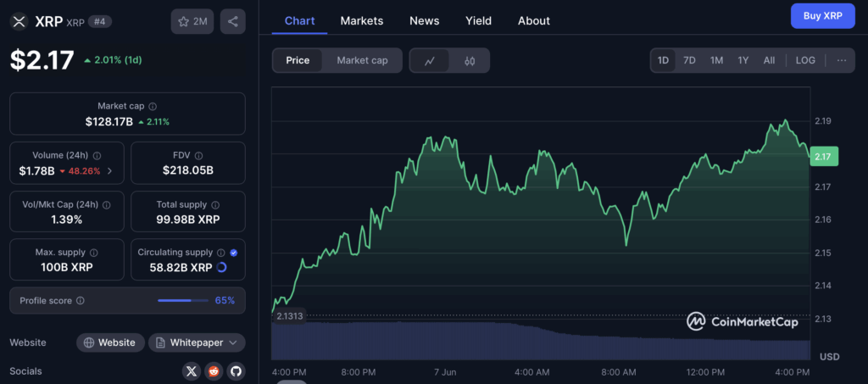Open the chart more options ellipsis
Image resolution: width=868 pixels, height=384 pixels.
coord(842,60)
